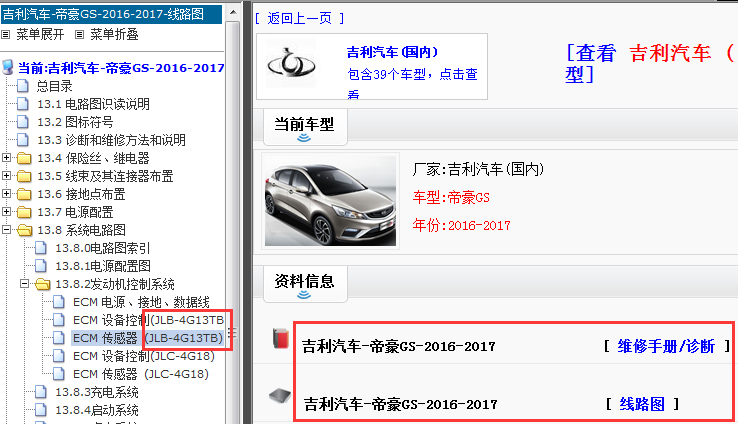738x424 pixels.
Task: Expand the 13.7 电源配置 node
Action: click(6, 211)
